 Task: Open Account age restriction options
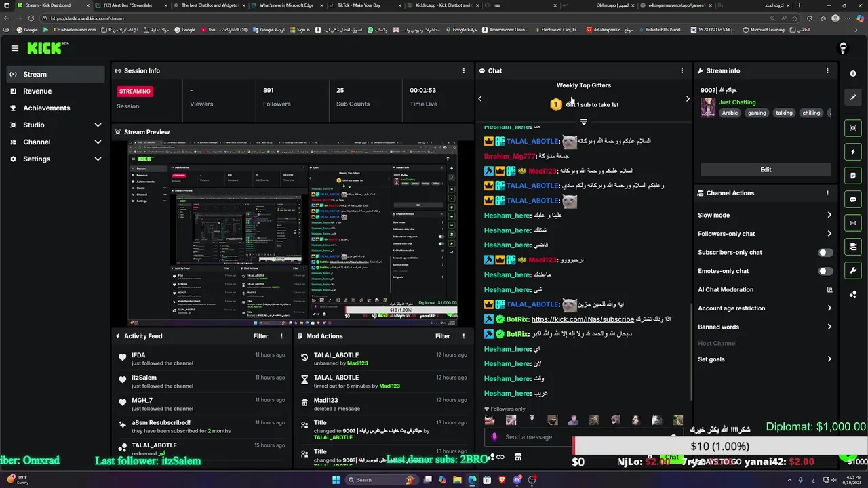(765, 308)
